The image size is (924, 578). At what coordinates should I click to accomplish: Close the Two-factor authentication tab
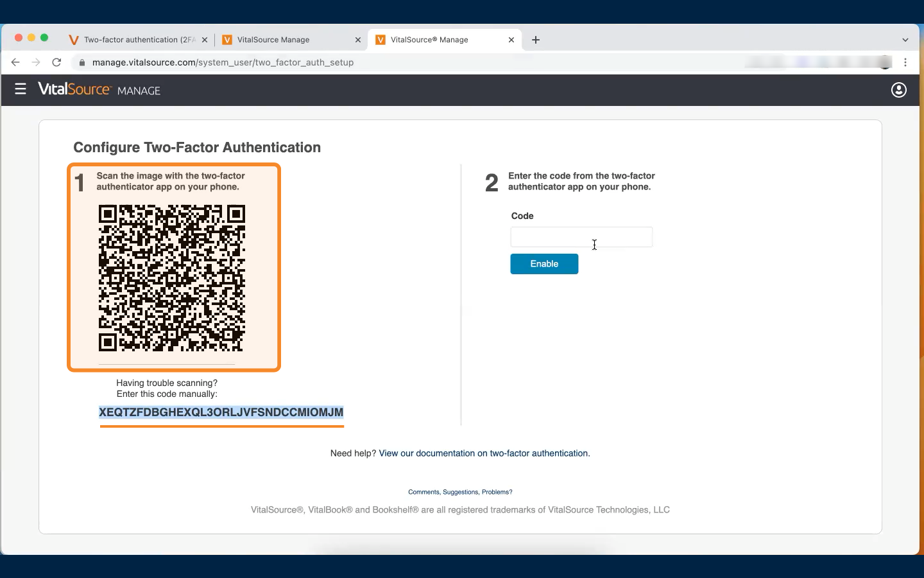(x=205, y=40)
